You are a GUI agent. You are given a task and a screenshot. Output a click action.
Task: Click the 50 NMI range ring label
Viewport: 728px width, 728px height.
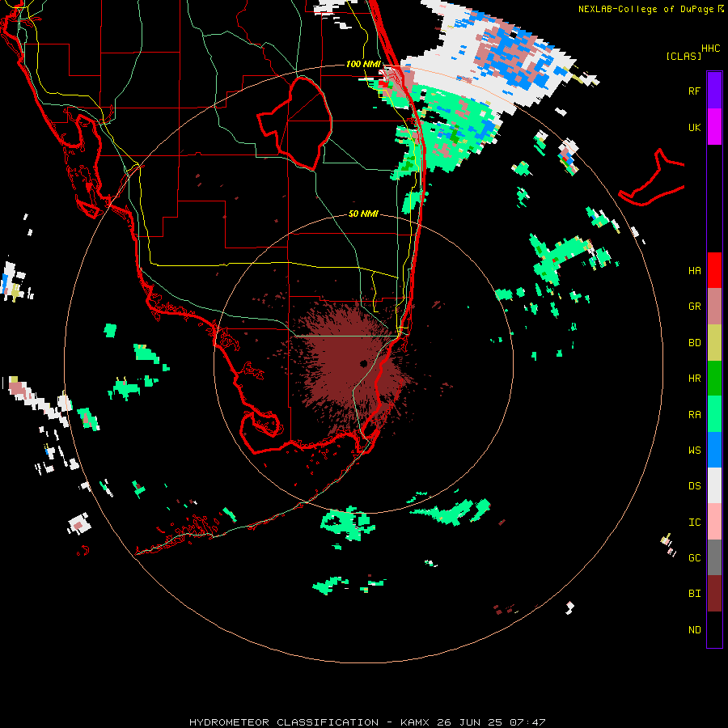coord(363,214)
